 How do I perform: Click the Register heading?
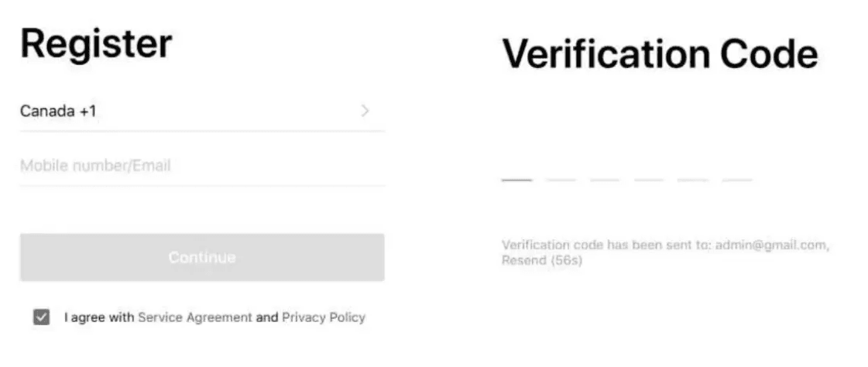point(96,43)
